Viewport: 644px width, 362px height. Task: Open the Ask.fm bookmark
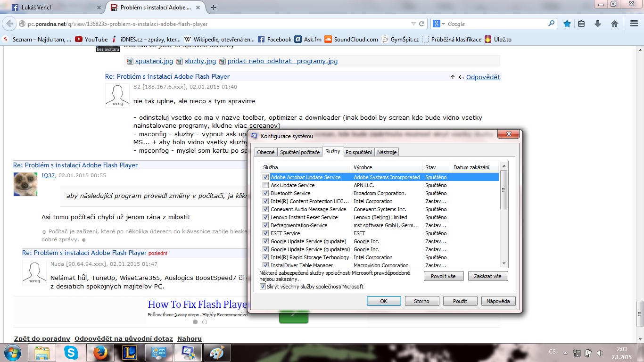tap(308, 40)
